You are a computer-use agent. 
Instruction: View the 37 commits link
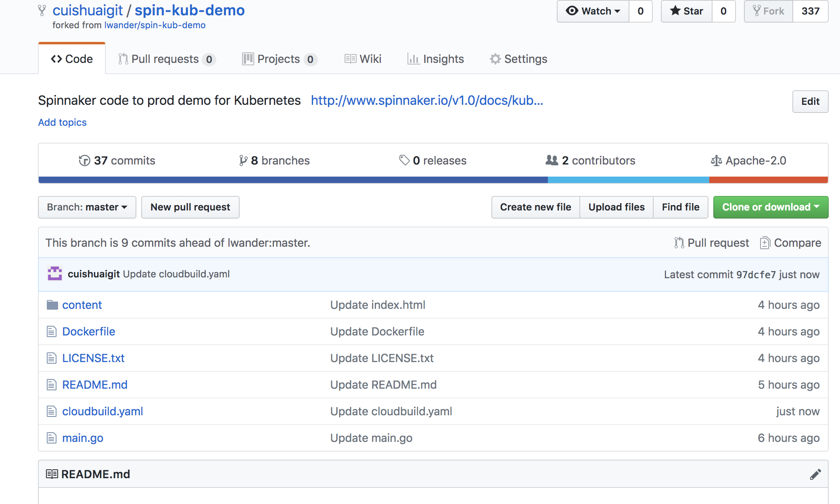tap(117, 160)
